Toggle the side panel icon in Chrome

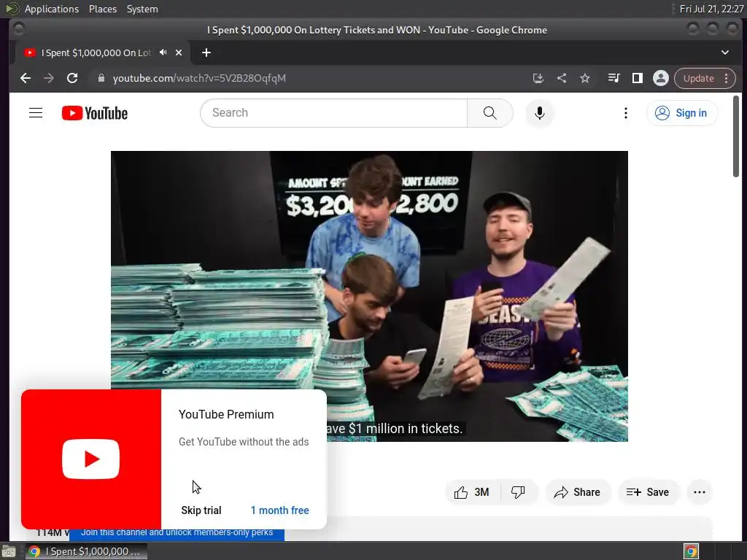[x=638, y=78]
